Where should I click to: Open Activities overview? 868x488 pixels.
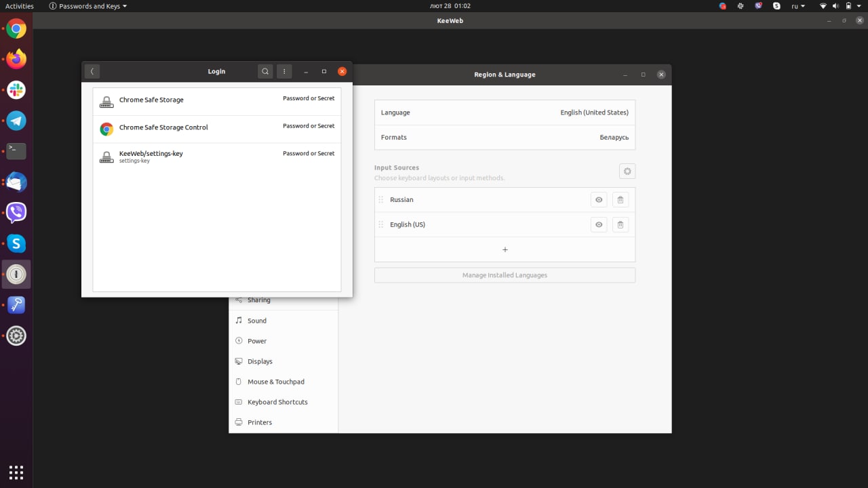tap(20, 6)
